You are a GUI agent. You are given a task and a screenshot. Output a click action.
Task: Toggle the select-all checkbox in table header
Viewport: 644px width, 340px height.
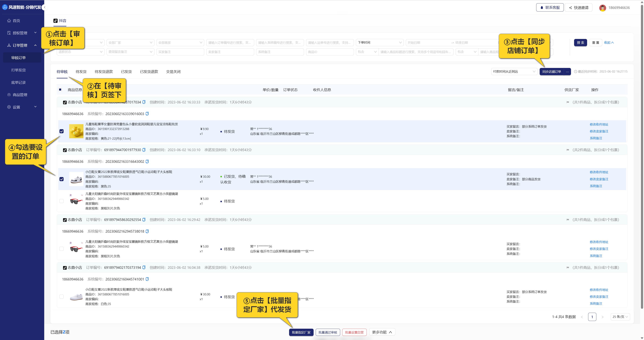tap(60, 90)
